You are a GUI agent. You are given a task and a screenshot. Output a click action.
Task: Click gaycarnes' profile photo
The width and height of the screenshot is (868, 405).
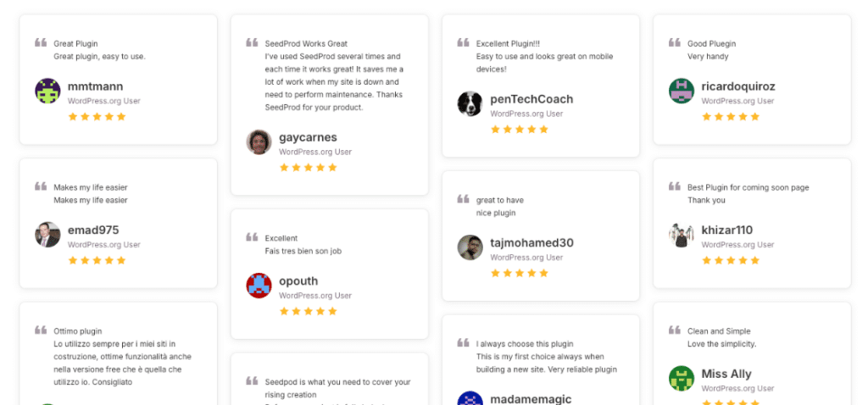pyautogui.click(x=259, y=141)
